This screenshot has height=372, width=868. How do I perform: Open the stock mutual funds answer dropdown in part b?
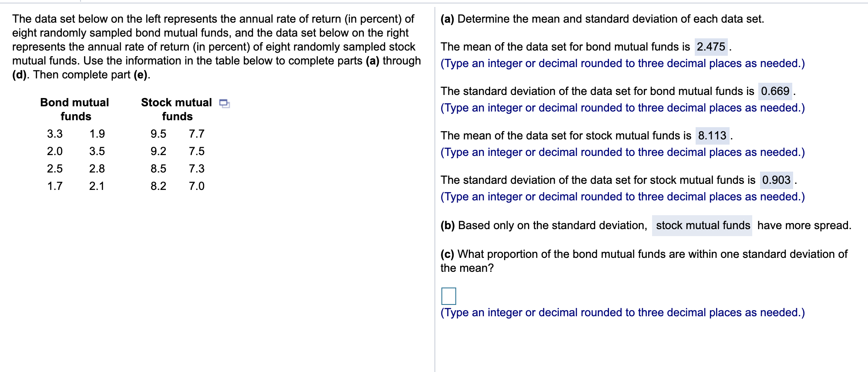click(703, 225)
